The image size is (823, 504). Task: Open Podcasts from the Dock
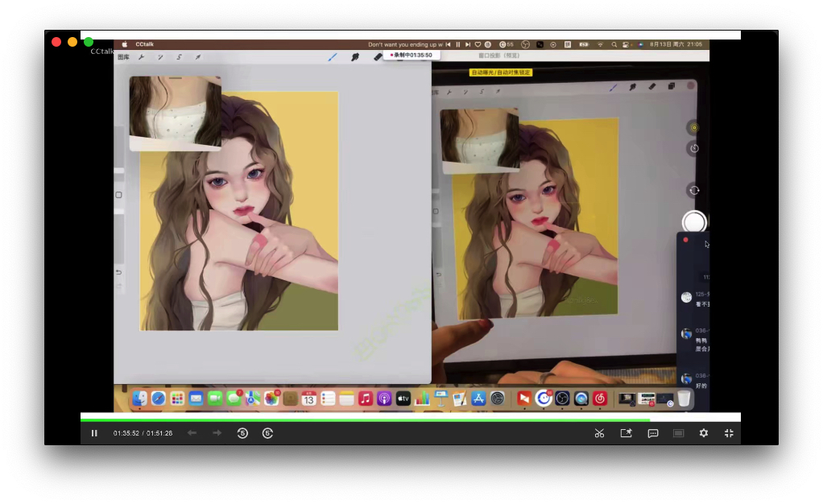click(384, 399)
